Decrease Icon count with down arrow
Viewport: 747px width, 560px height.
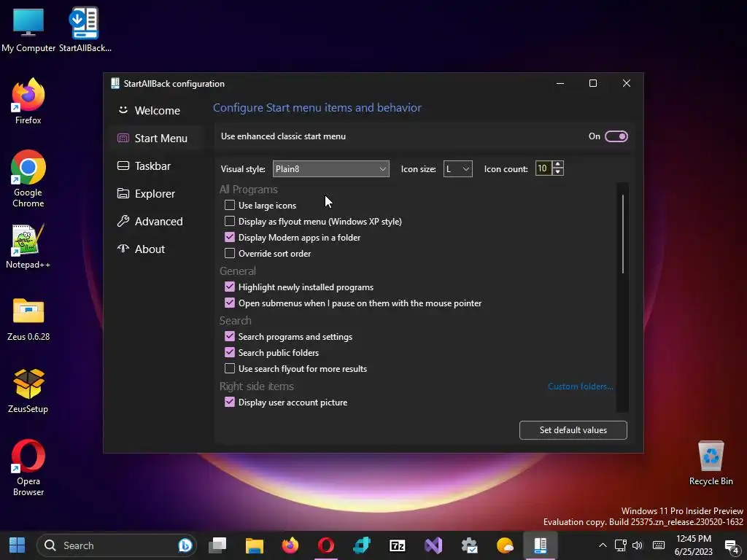click(558, 172)
